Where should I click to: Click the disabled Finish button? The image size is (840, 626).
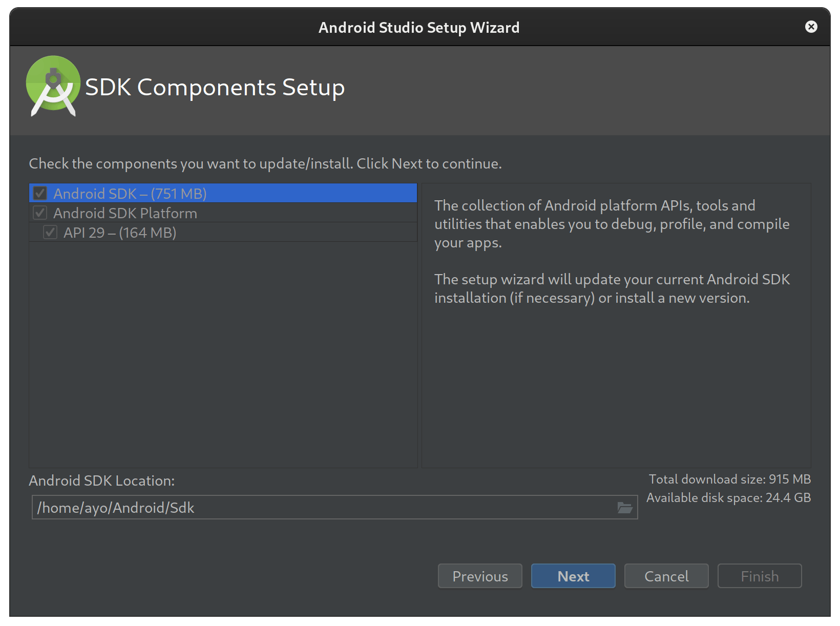(x=760, y=576)
